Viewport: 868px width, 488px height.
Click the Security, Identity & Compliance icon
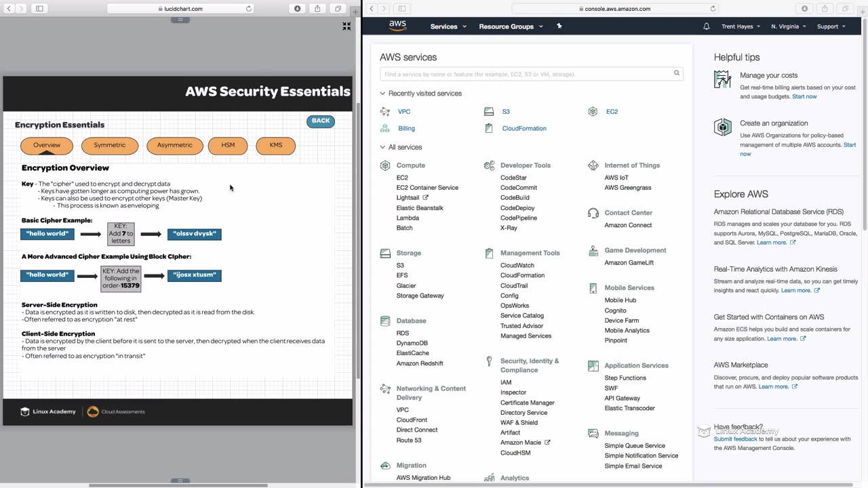pos(489,362)
